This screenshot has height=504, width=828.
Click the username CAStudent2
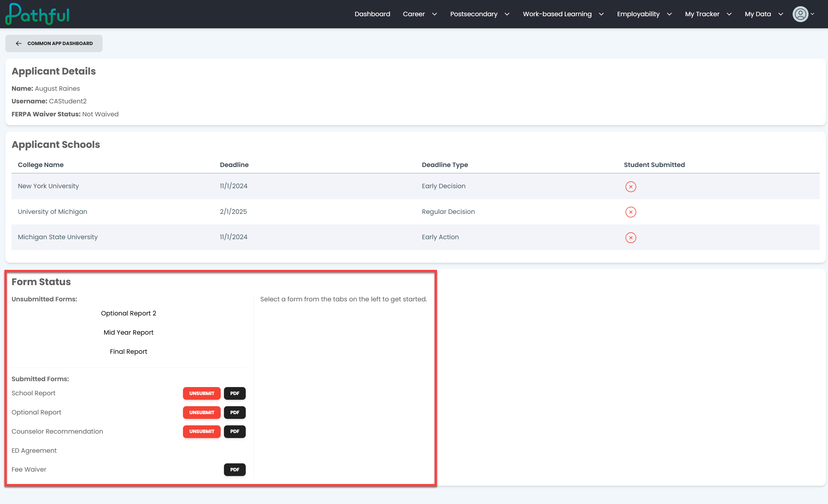(x=67, y=101)
